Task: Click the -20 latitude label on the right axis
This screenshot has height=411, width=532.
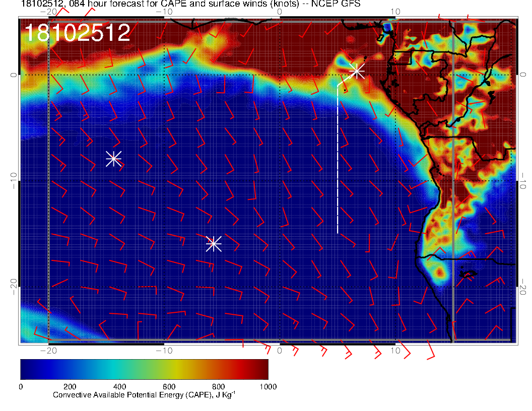Action: 524,287
